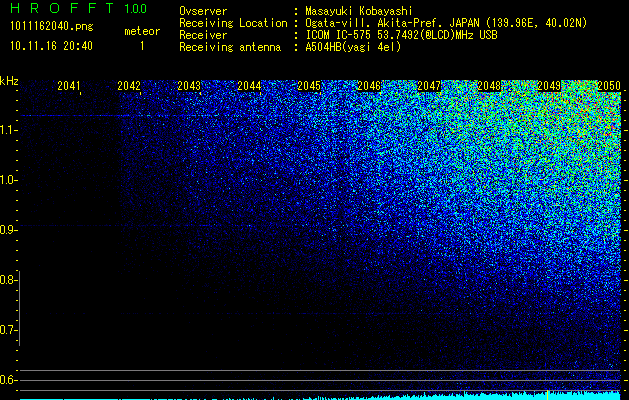Click the 2044 time marker
Screen dimensions: 629x400
(x=249, y=86)
